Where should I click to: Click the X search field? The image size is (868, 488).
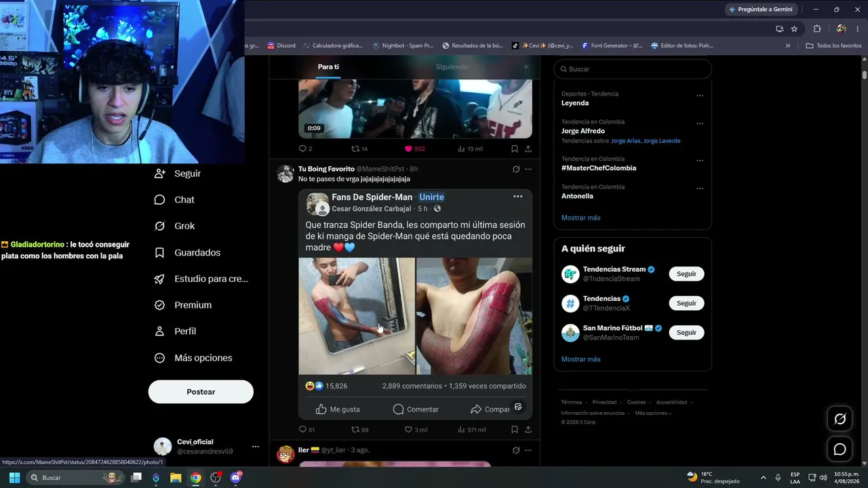click(x=633, y=69)
